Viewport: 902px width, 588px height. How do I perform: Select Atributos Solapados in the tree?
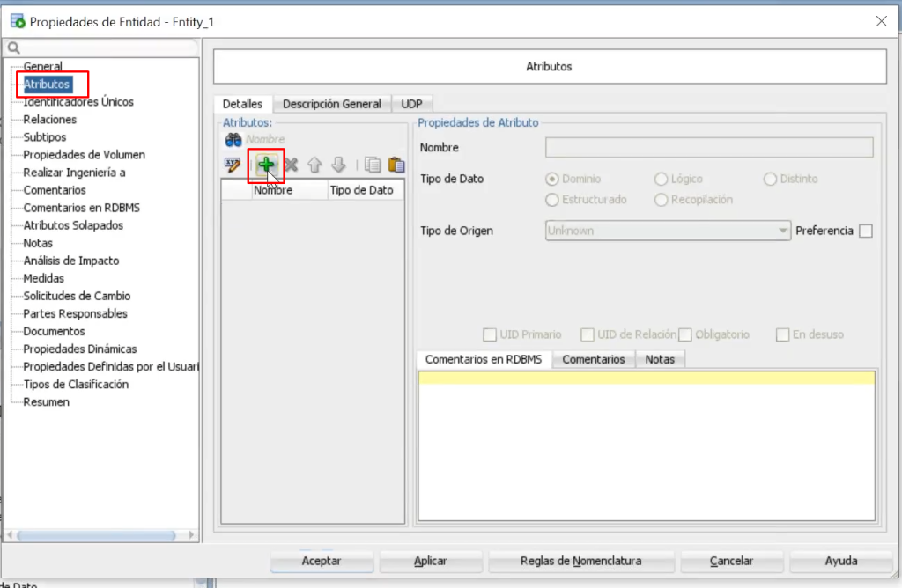pos(73,226)
